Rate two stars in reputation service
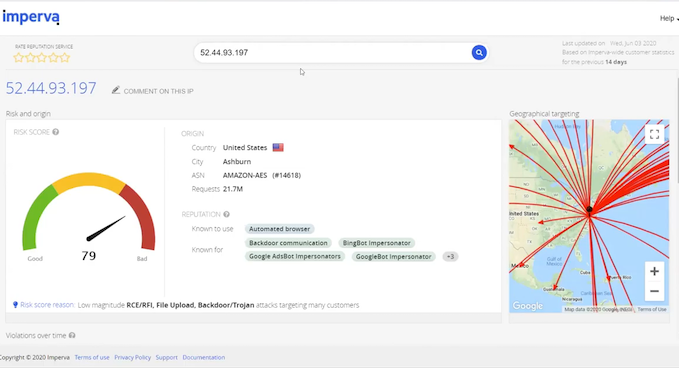This screenshot has width=679, height=368. click(30, 58)
